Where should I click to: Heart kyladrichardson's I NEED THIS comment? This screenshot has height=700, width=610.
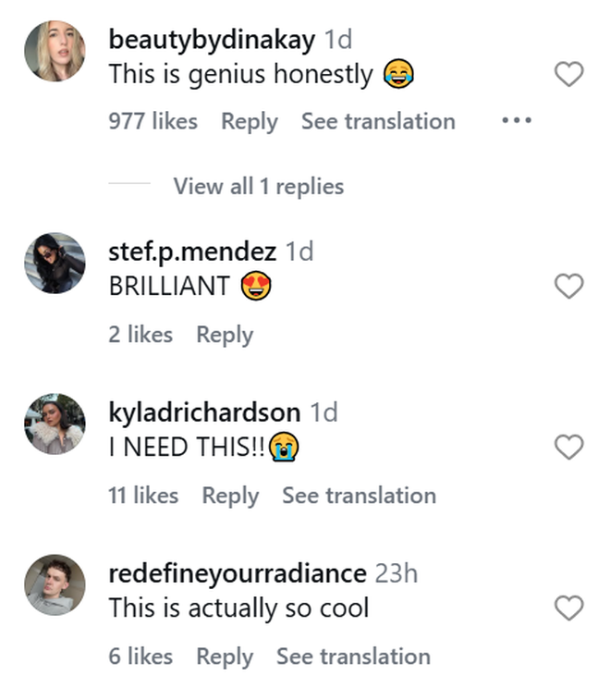tap(568, 448)
